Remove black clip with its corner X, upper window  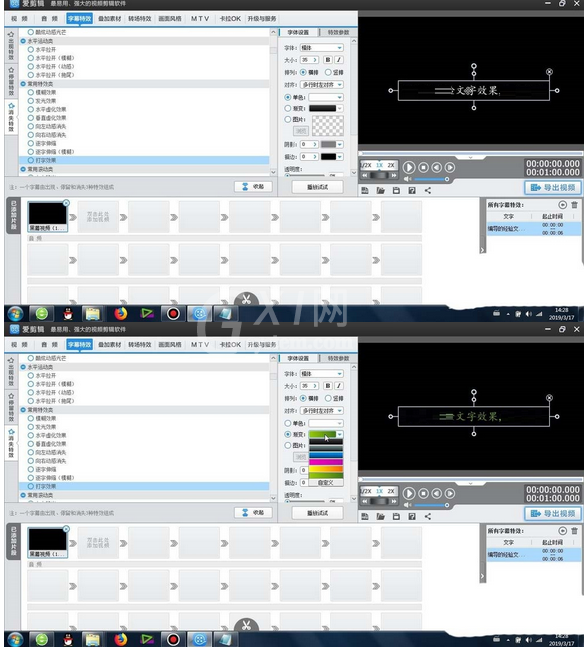[x=66, y=203]
